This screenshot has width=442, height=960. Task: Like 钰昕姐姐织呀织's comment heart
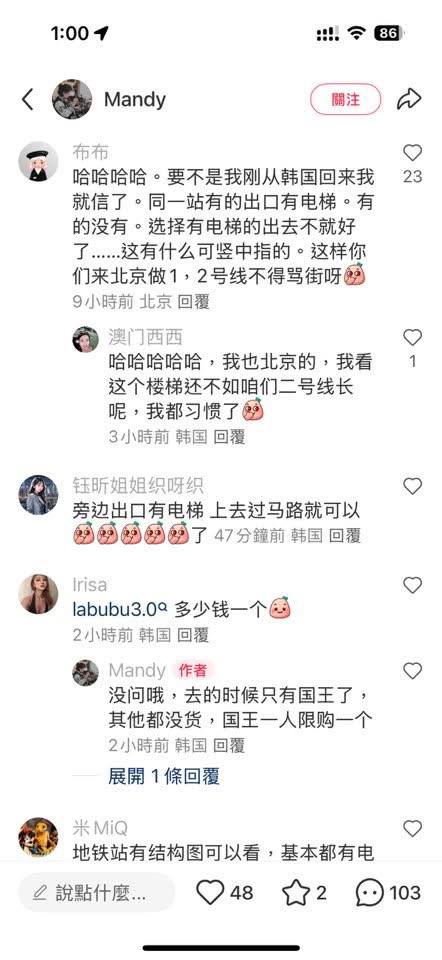click(x=413, y=487)
